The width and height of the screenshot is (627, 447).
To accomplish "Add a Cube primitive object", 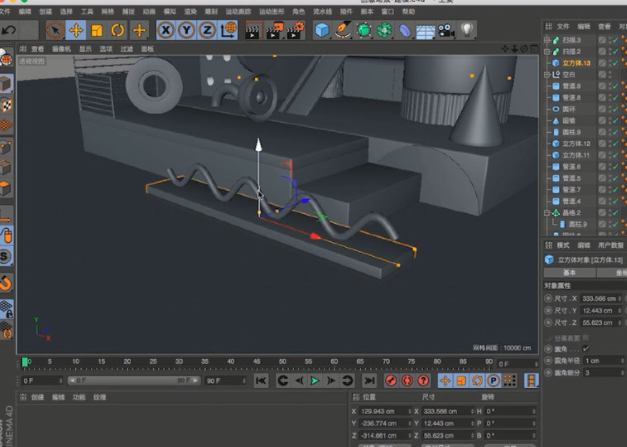I will point(322,30).
